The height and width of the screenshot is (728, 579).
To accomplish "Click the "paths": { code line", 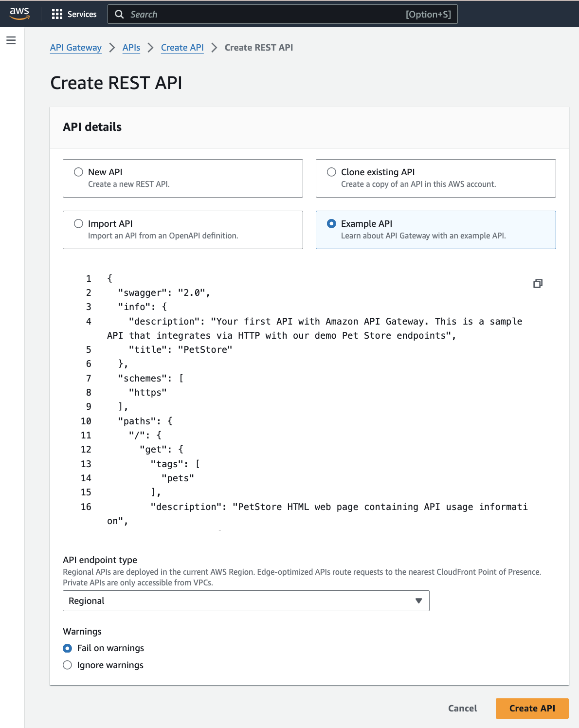I will pyautogui.click(x=145, y=421).
